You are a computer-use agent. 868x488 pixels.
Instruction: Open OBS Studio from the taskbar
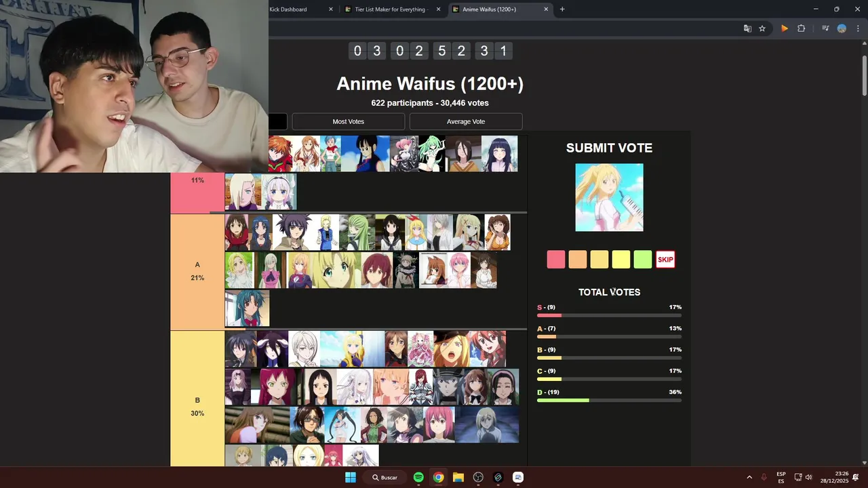pos(478,477)
